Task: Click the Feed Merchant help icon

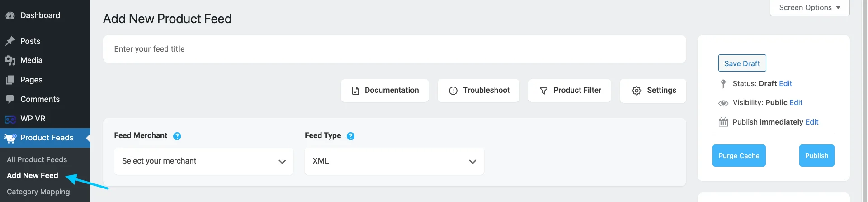Action: coord(177,136)
